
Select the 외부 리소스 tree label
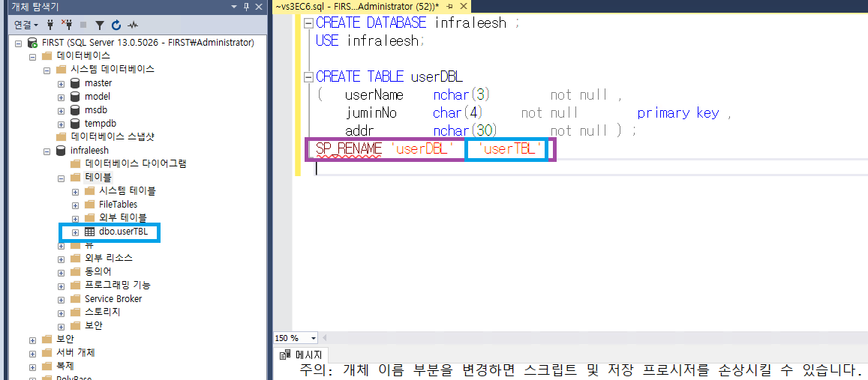(x=109, y=259)
